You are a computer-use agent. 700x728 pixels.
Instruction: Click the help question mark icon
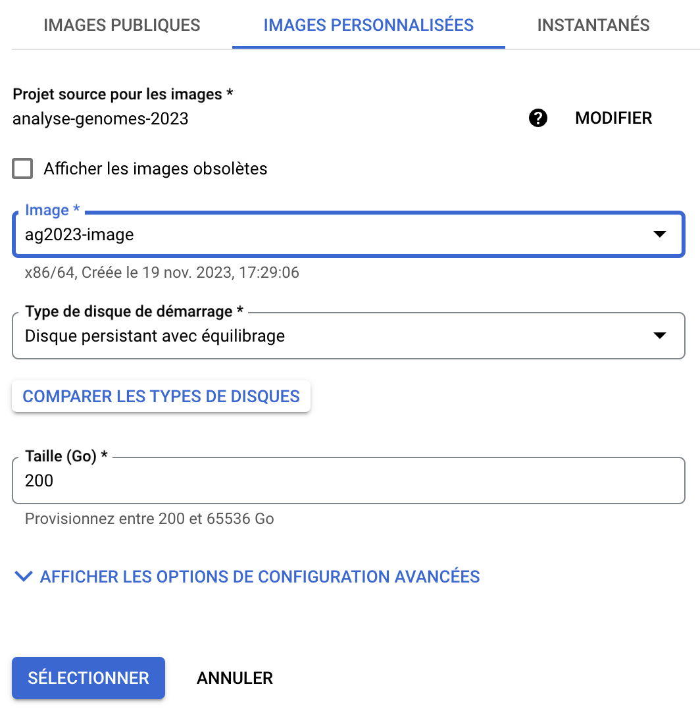tap(538, 118)
